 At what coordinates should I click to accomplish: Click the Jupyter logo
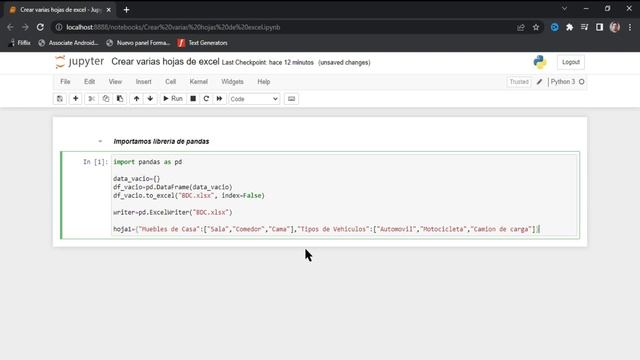(80, 62)
